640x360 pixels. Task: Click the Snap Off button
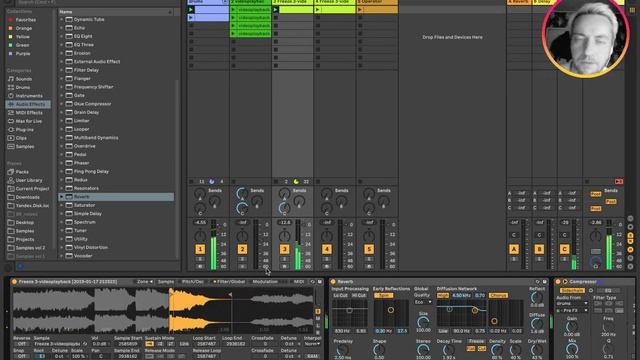(21, 356)
